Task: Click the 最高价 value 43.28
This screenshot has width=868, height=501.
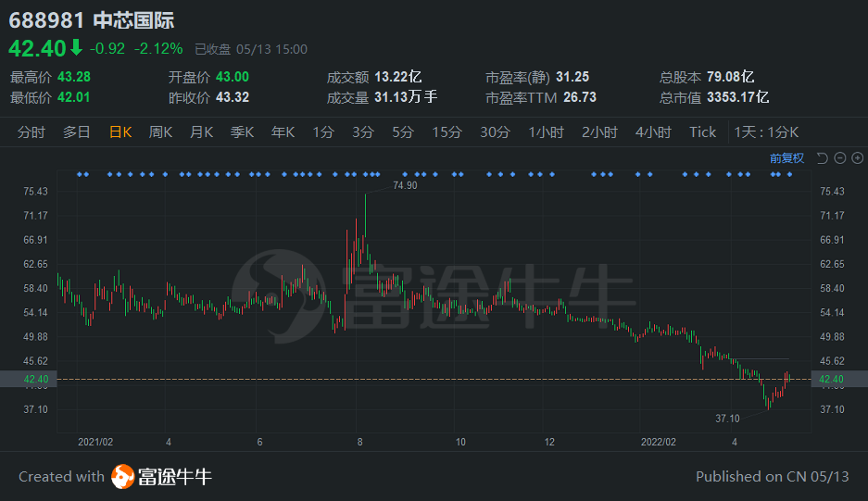Action: (x=74, y=77)
